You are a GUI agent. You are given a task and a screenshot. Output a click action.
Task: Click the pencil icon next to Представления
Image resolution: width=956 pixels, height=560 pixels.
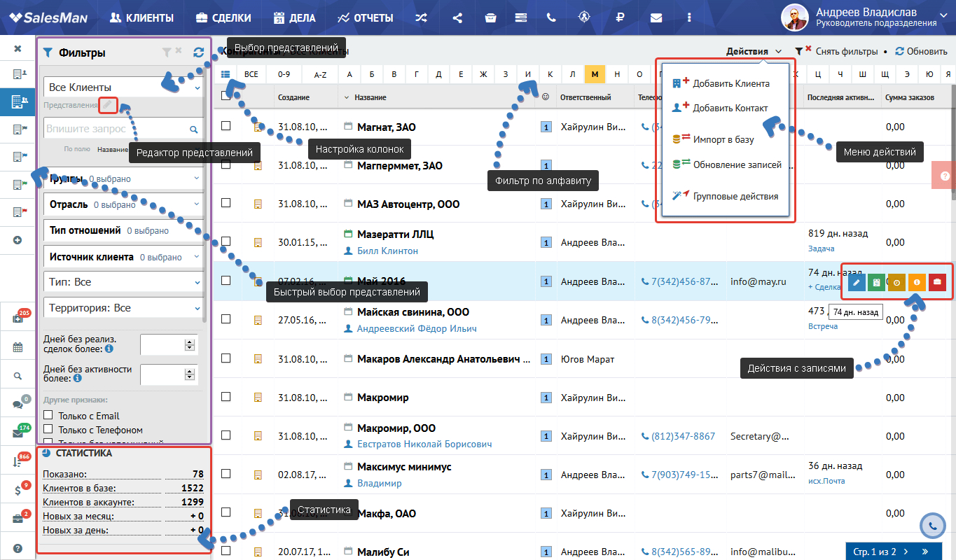(x=107, y=105)
